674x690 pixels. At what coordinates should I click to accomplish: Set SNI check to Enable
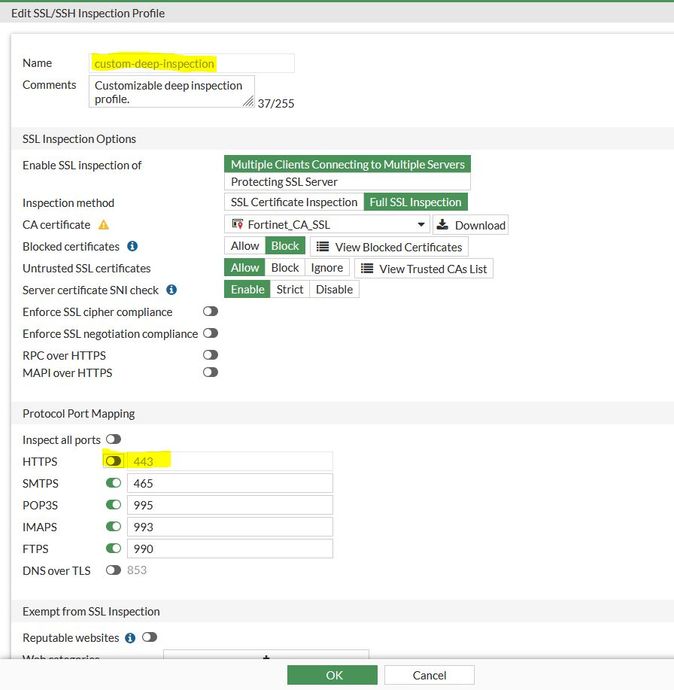pos(247,290)
